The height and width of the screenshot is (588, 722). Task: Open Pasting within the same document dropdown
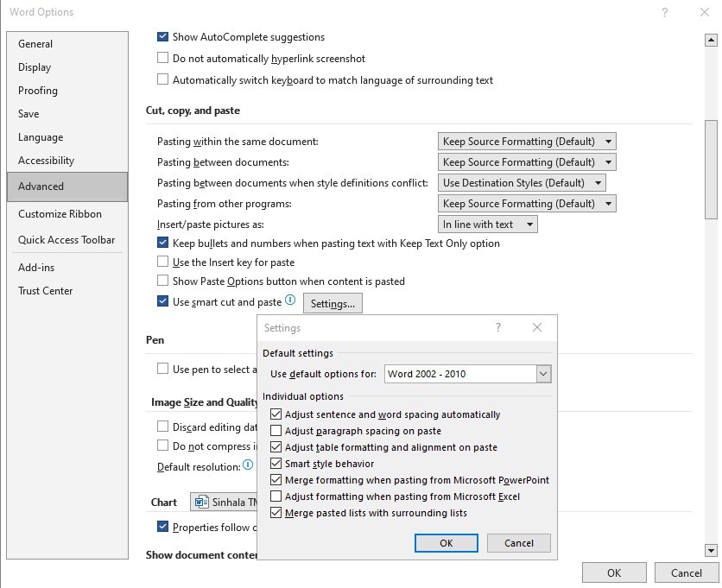click(527, 142)
